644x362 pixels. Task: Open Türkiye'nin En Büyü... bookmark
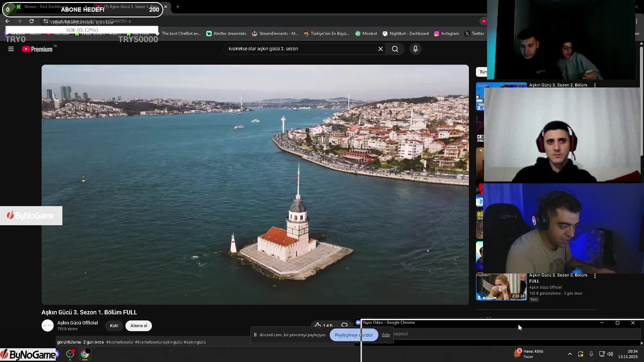click(x=326, y=34)
